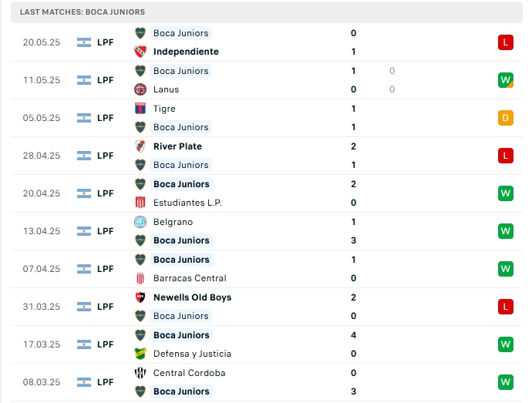
Task: Click the red L badge for 20.05.25
Action: coord(505,42)
